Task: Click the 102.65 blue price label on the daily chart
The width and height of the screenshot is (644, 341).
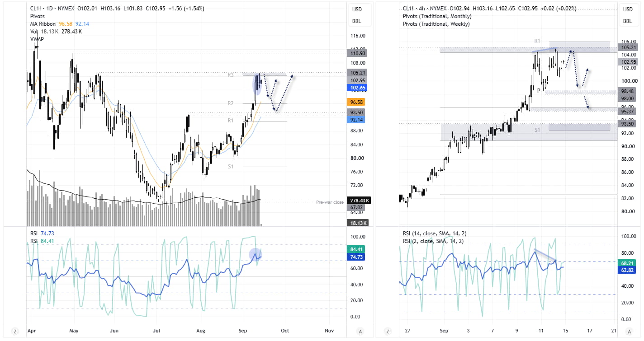Action: [357, 88]
